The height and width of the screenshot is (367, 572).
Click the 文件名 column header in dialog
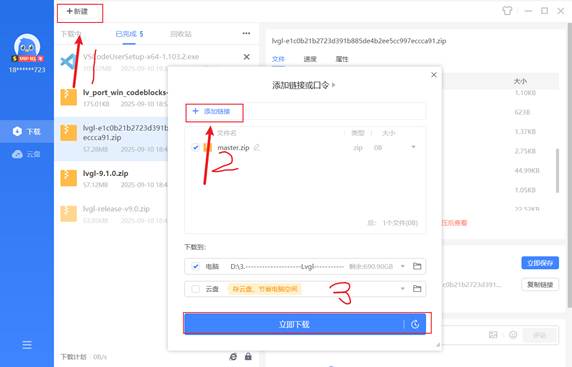point(227,133)
